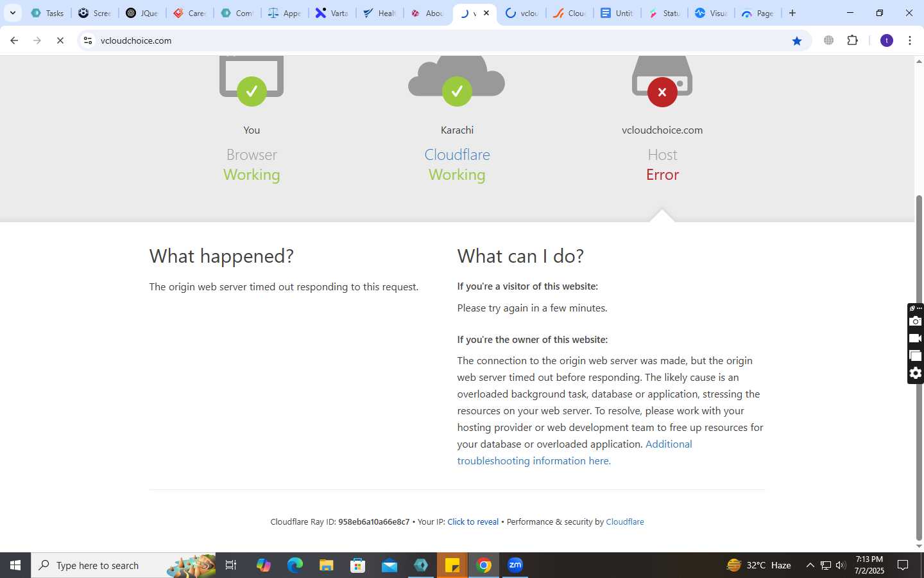The width and height of the screenshot is (924, 578).
Task: Switch to the Appe tab
Action: pos(284,13)
